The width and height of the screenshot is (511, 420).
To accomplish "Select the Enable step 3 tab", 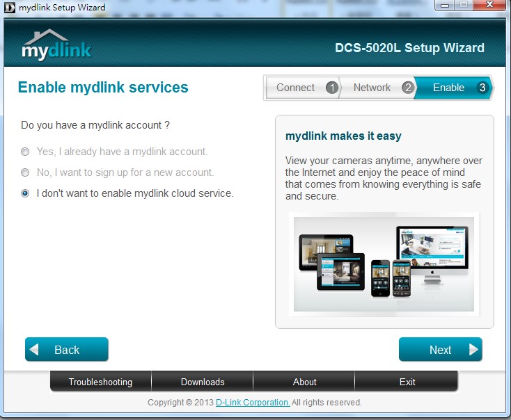I will pyautogui.click(x=454, y=88).
